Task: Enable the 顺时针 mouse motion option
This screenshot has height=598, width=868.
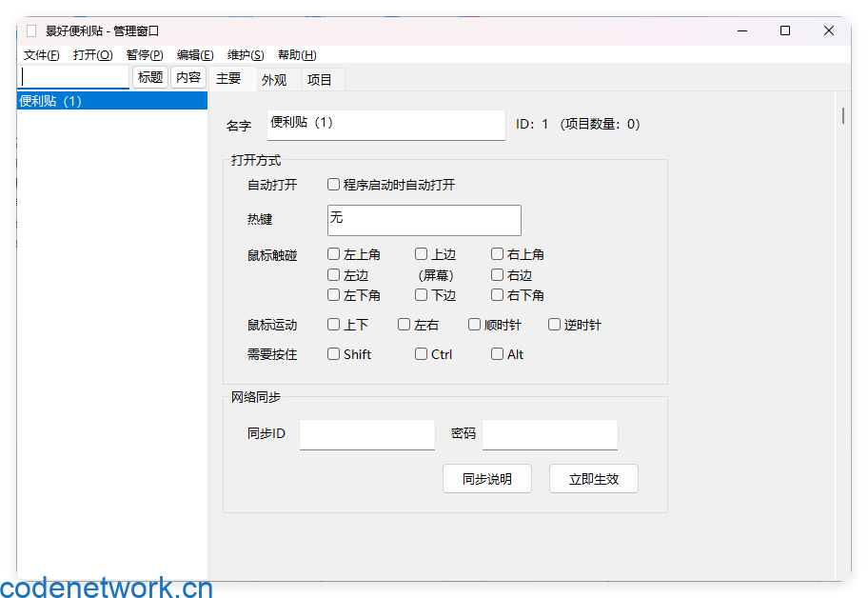Action: [474, 324]
